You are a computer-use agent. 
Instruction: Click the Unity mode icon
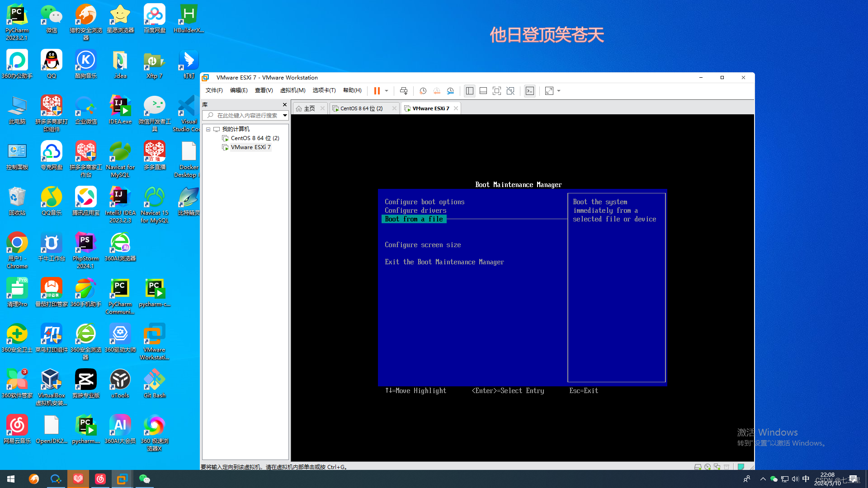coord(510,91)
